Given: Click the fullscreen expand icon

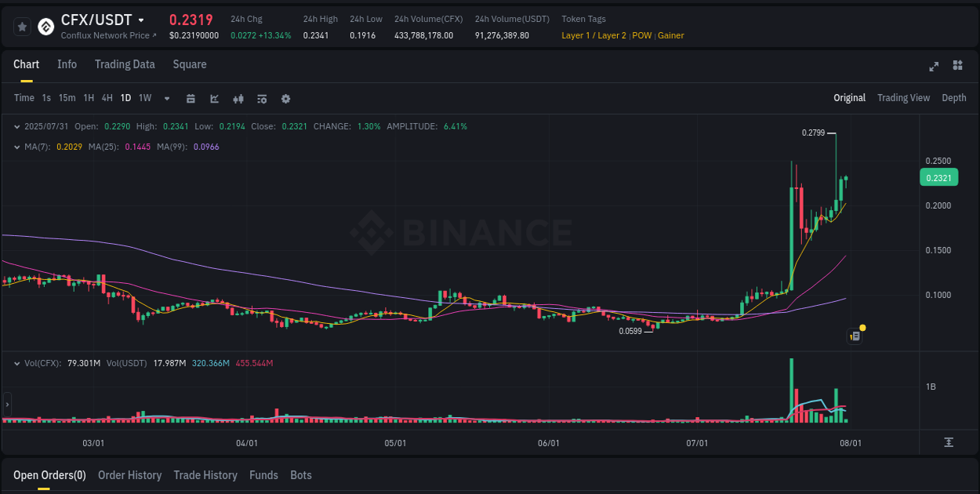Looking at the screenshot, I should (934, 67).
